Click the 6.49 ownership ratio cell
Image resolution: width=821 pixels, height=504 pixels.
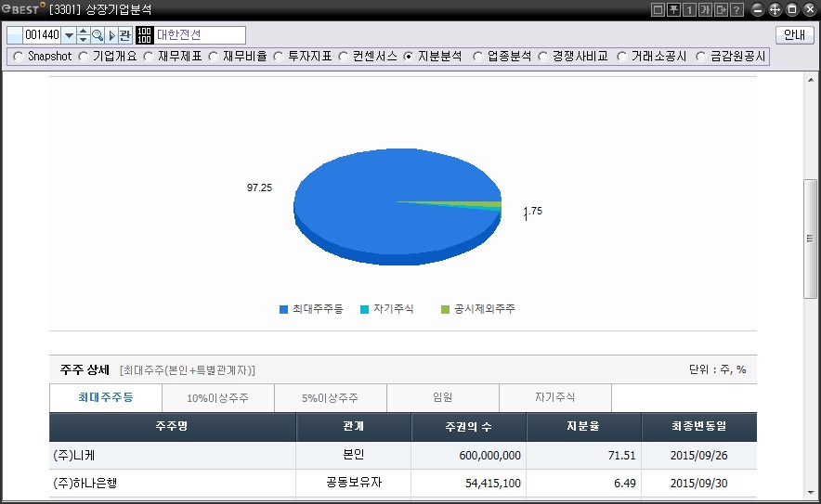coord(584,483)
